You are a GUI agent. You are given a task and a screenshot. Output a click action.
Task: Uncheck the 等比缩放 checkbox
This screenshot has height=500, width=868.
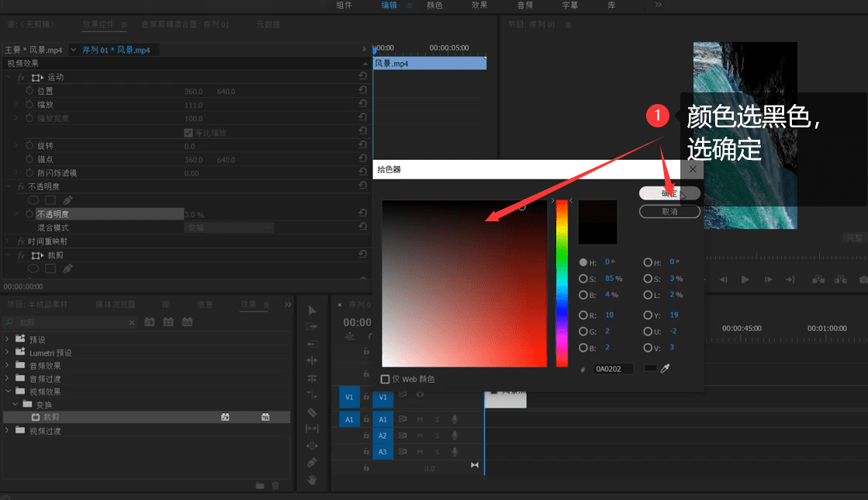coord(188,133)
